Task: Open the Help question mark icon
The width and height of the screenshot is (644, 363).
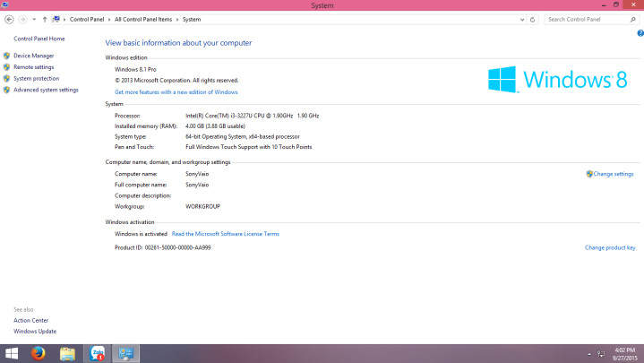Action: tap(637, 32)
